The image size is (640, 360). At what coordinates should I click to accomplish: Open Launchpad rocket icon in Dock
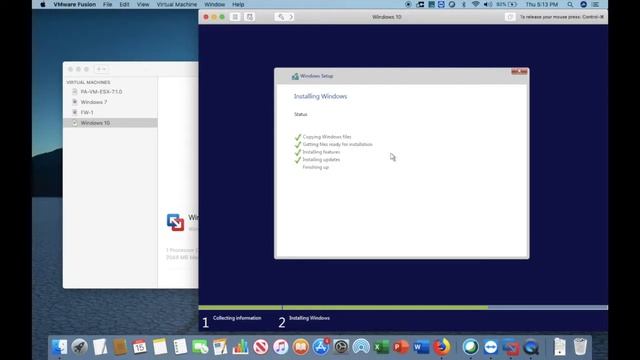[x=80, y=347]
